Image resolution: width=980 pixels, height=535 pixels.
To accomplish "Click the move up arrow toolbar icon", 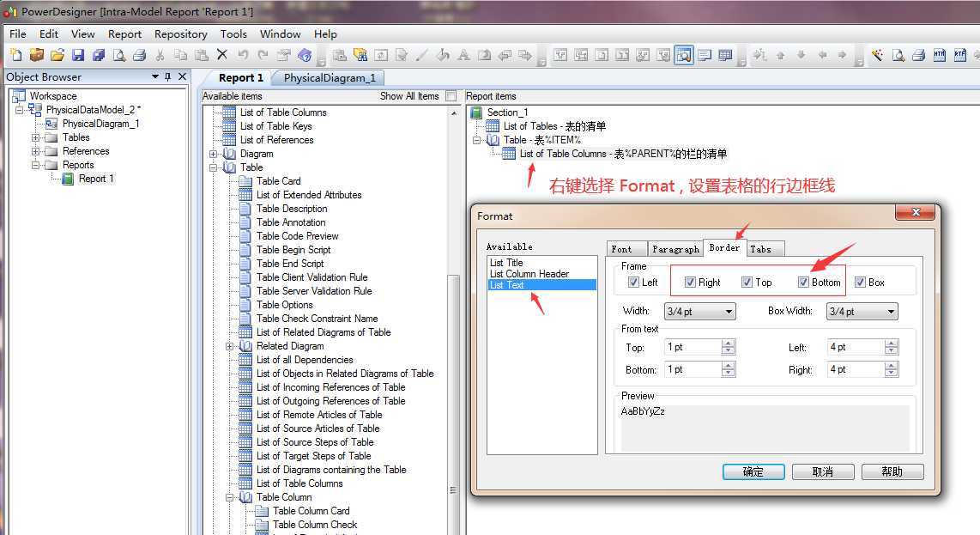I will coord(781,55).
